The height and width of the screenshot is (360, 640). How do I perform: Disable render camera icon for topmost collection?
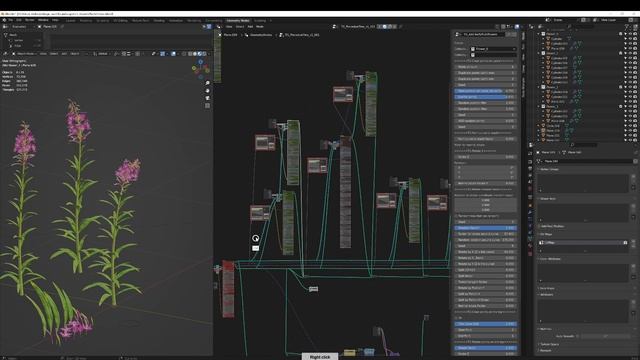(x=635, y=34)
